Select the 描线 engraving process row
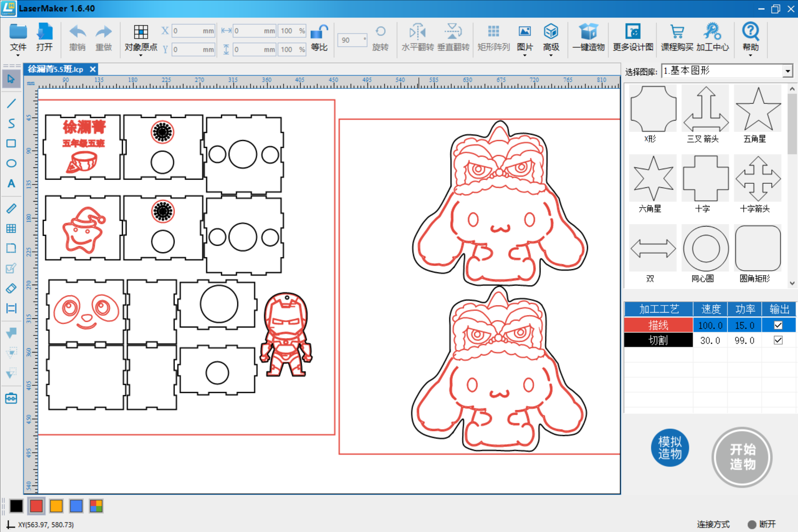This screenshot has width=798, height=532. 710,325
